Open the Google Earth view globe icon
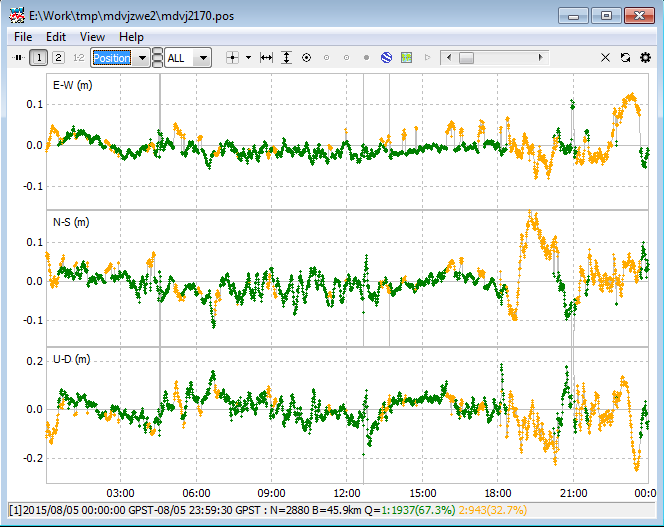This screenshot has height=527, width=664. click(x=386, y=58)
